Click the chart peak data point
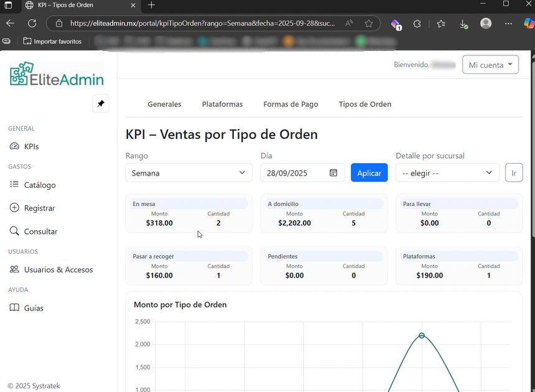This screenshot has height=392, width=535. 422,335
